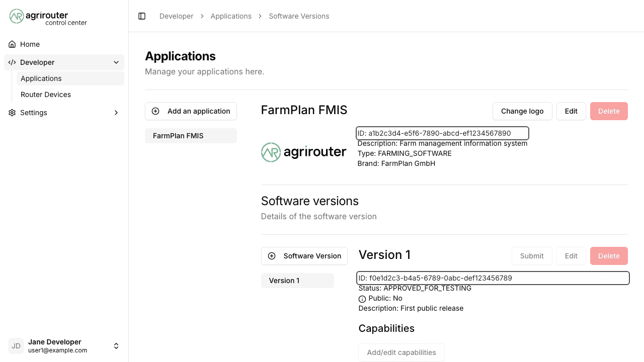Toggle the sidebar panel icon
The width and height of the screenshot is (644, 362).
[142, 16]
